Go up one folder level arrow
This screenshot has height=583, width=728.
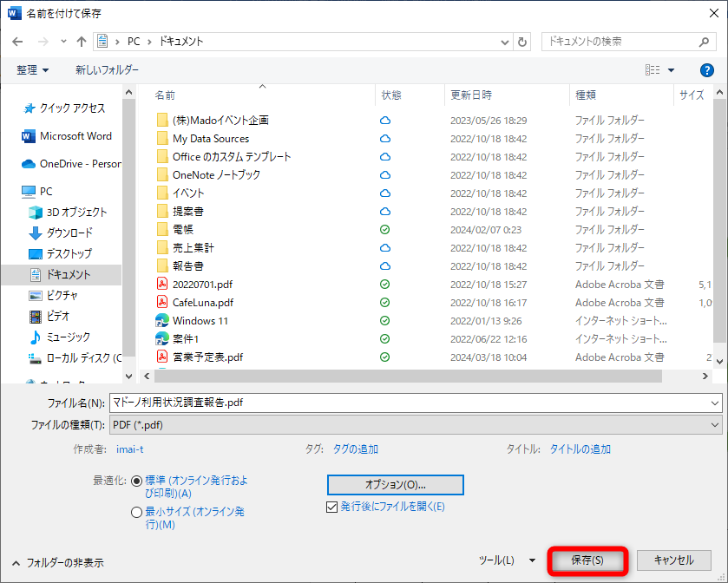coord(82,42)
